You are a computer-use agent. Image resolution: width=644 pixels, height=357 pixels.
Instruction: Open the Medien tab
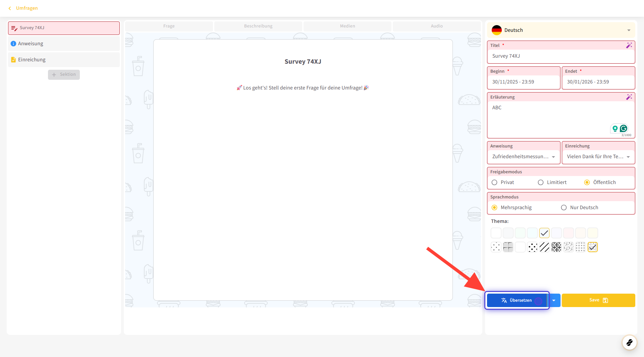tap(347, 26)
